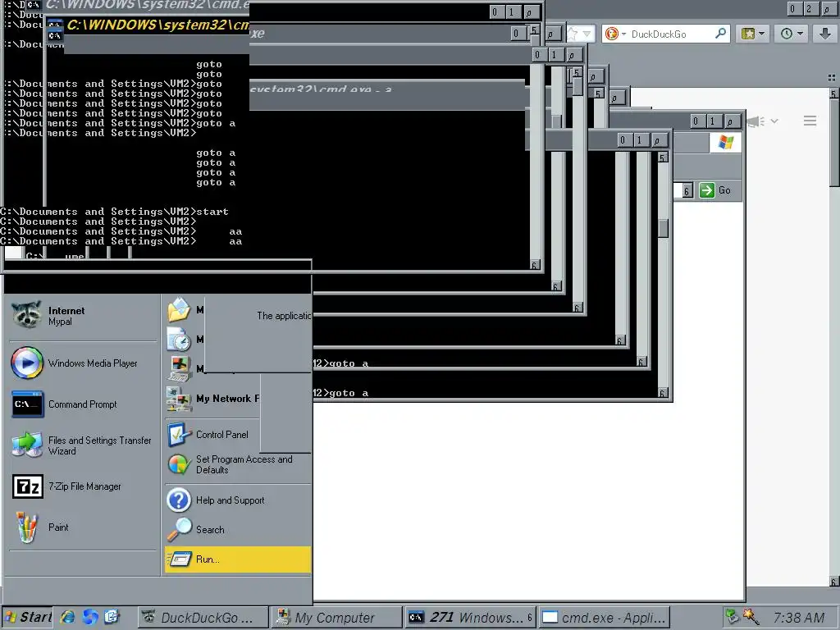Click browser vertical scrollbar thumb

coord(834,143)
